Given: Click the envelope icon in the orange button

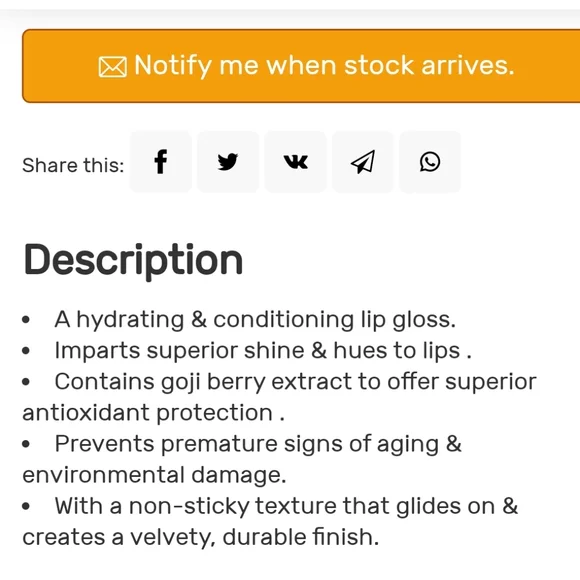Looking at the screenshot, I should point(112,67).
